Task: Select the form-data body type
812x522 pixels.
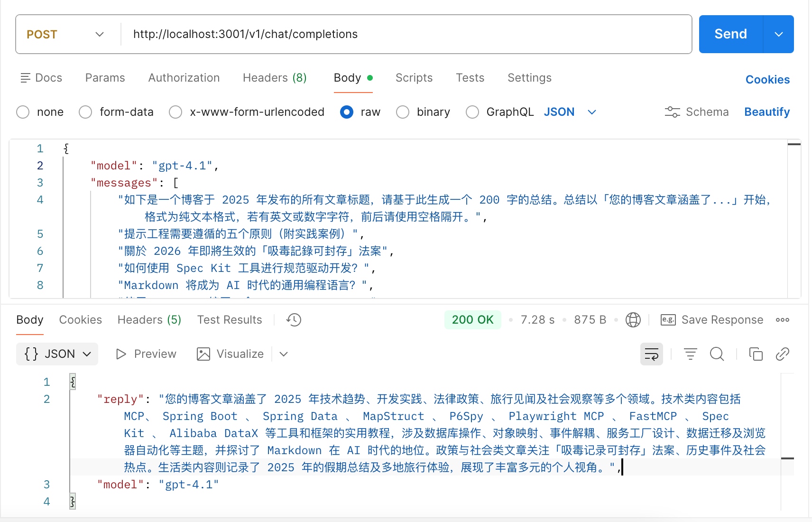Action: pos(86,112)
